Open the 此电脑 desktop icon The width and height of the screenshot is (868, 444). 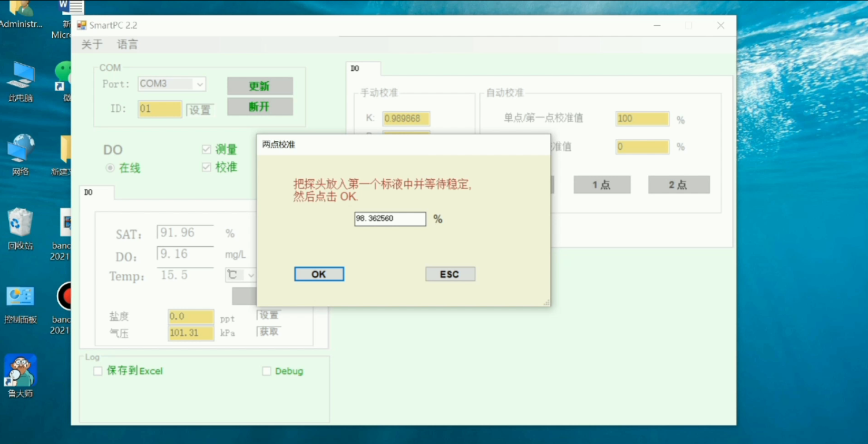click(21, 78)
